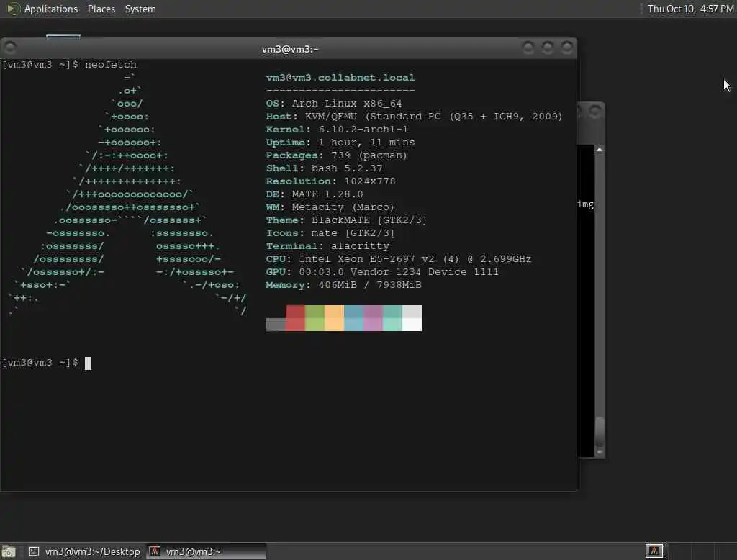Click the Kernel: 6.10.2-arch1-1 line
The image size is (737, 560).
coord(337,130)
